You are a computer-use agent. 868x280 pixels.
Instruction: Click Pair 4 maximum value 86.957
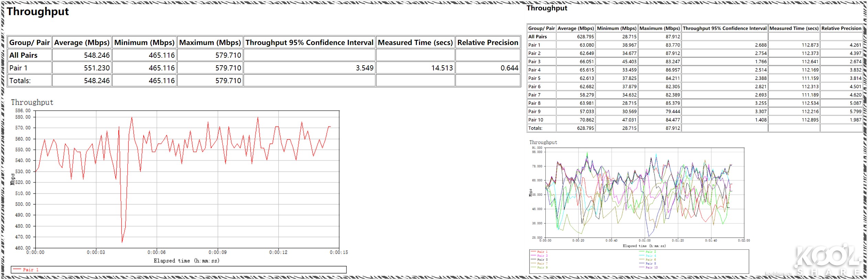tap(673, 70)
